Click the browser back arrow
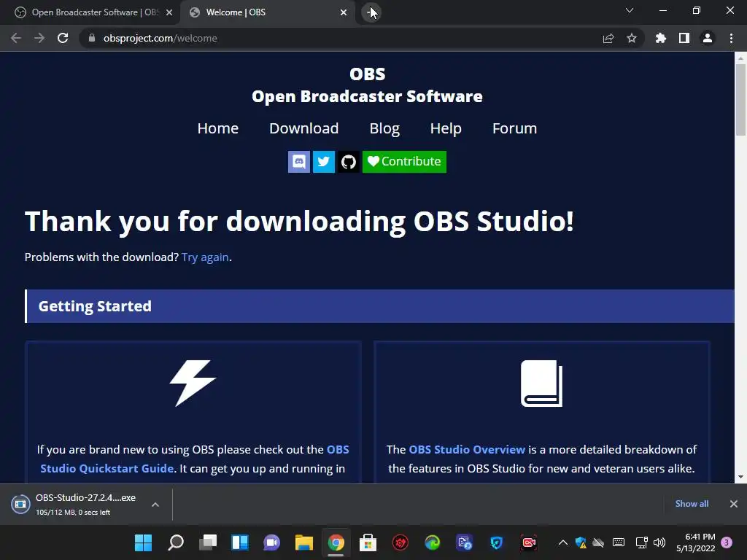The height and width of the screenshot is (560, 747). (16, 38)
